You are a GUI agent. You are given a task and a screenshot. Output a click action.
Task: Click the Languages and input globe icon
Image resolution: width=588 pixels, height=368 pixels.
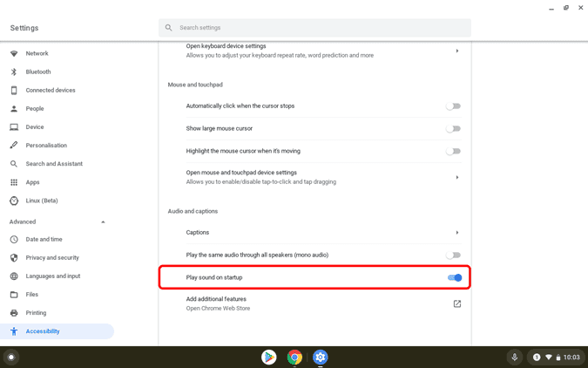[x=14, y=276]
